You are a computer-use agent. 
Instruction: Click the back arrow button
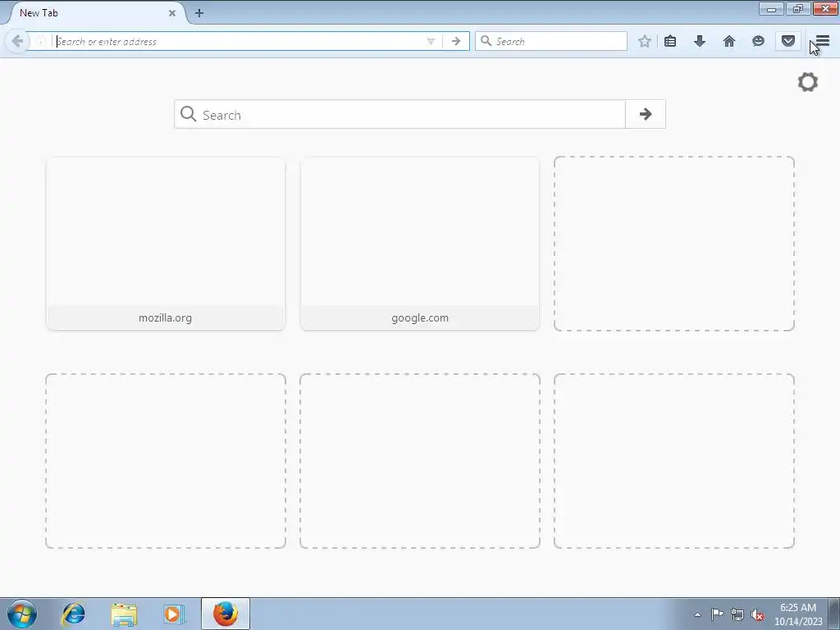[17, 41]
